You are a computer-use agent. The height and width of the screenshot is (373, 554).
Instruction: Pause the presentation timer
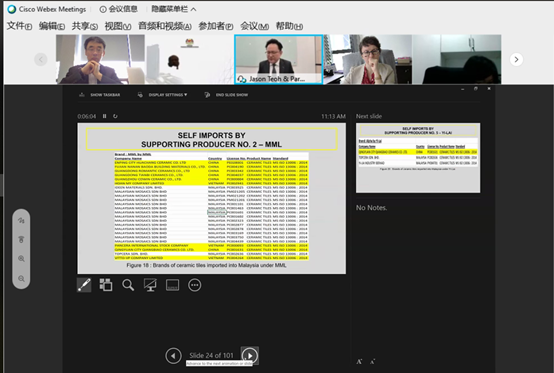coord(105,116)
